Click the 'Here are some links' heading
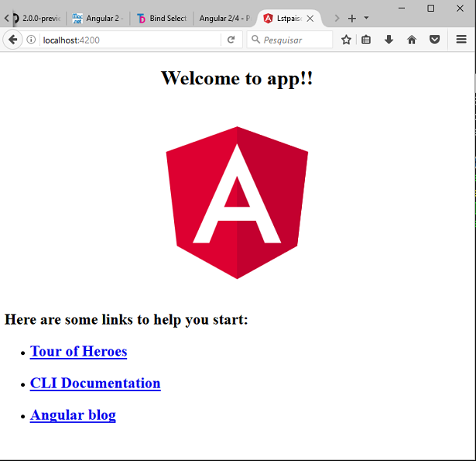476x461 pixels. (x=126, y=320)
